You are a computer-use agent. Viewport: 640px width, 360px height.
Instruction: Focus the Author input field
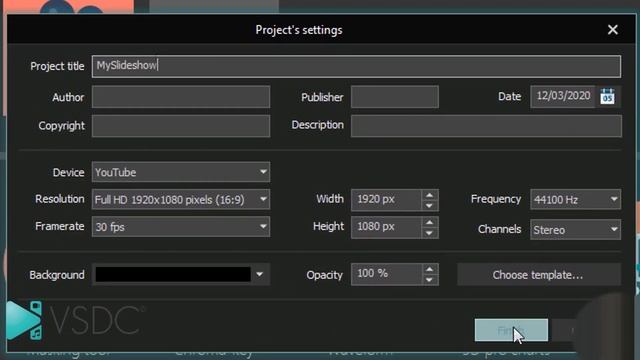pos(181,97)
